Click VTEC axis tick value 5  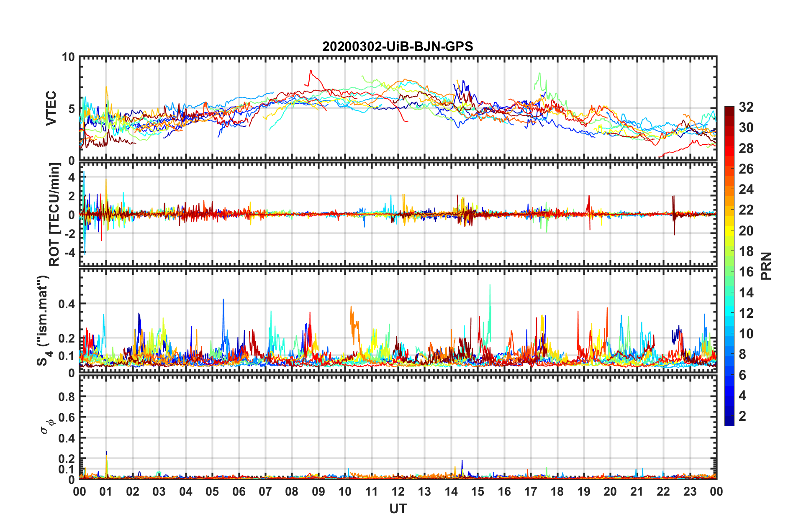pyautogui.click(x=72, y=109)
